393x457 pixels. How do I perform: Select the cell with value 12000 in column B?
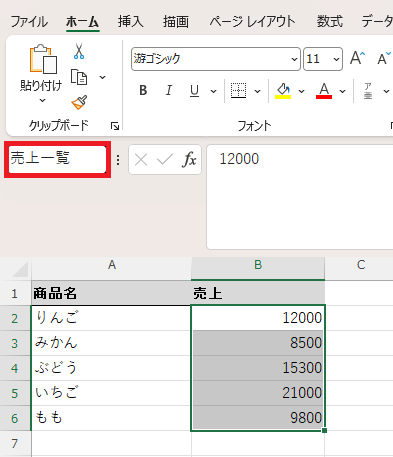(x=258, y=318)
